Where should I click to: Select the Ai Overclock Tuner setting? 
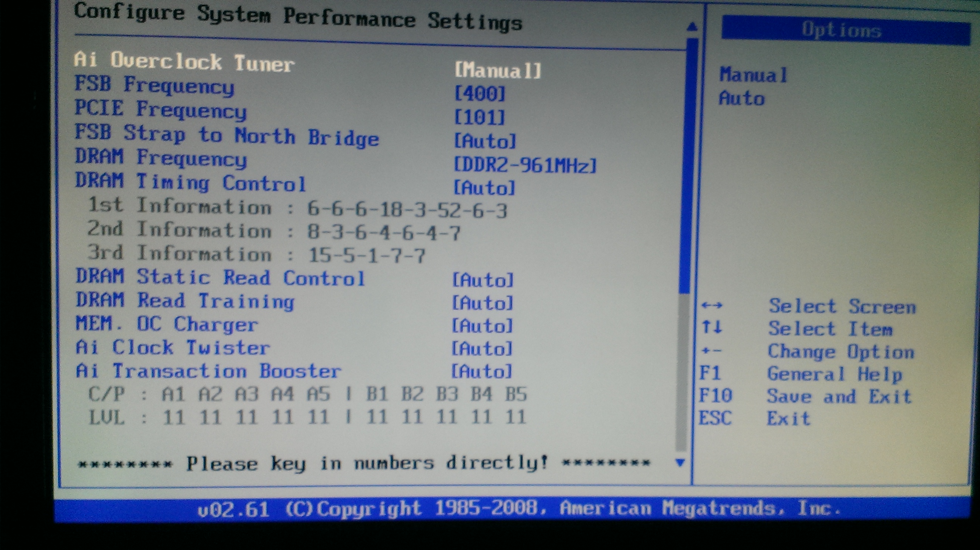(x=184, y=62)
